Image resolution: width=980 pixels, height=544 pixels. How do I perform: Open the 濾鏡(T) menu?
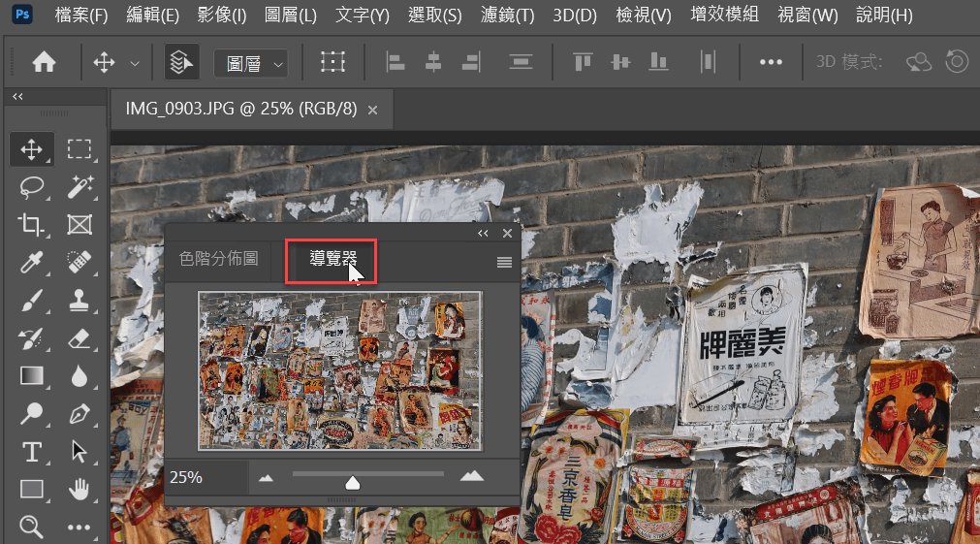pos(508,15)
